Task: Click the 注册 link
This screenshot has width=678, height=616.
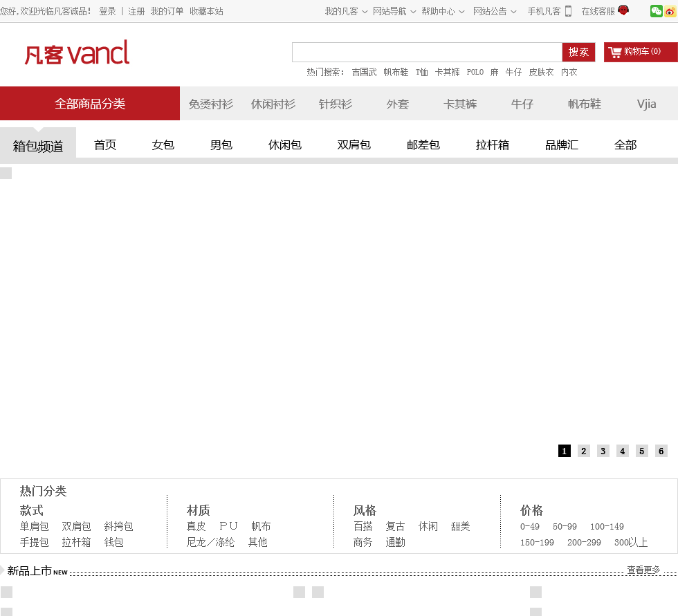Action: coord(136,11)
